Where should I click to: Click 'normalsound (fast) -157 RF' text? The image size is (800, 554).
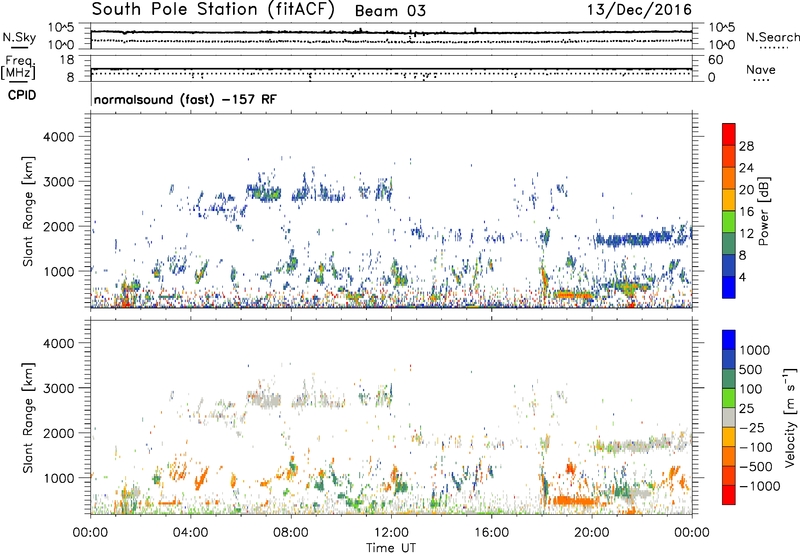click(185, 99)
